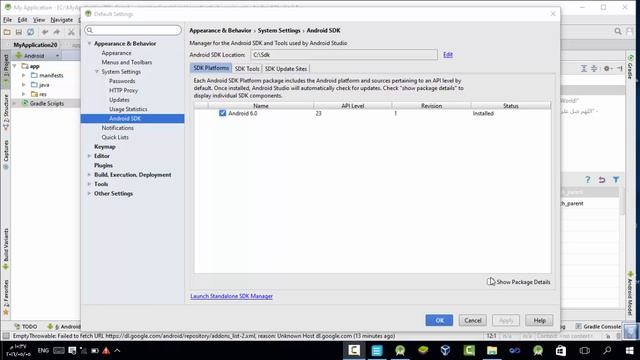Open File Explorer from the taskbar
Screen dimensions: 640x360
pyautogui.click(x=492, y=350)
